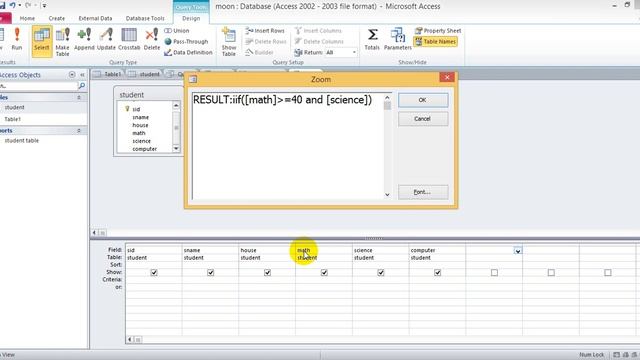Click scroll-left arrow below query grid

point(130,339)
